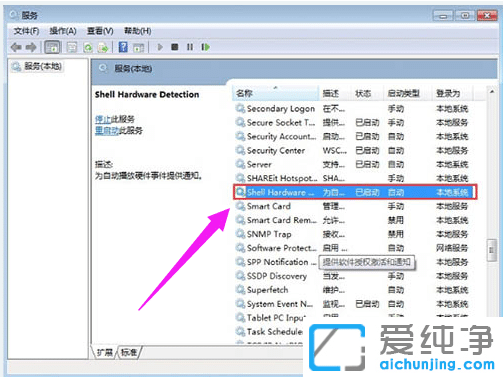Toggle the show/hide console tree icon

52,47
